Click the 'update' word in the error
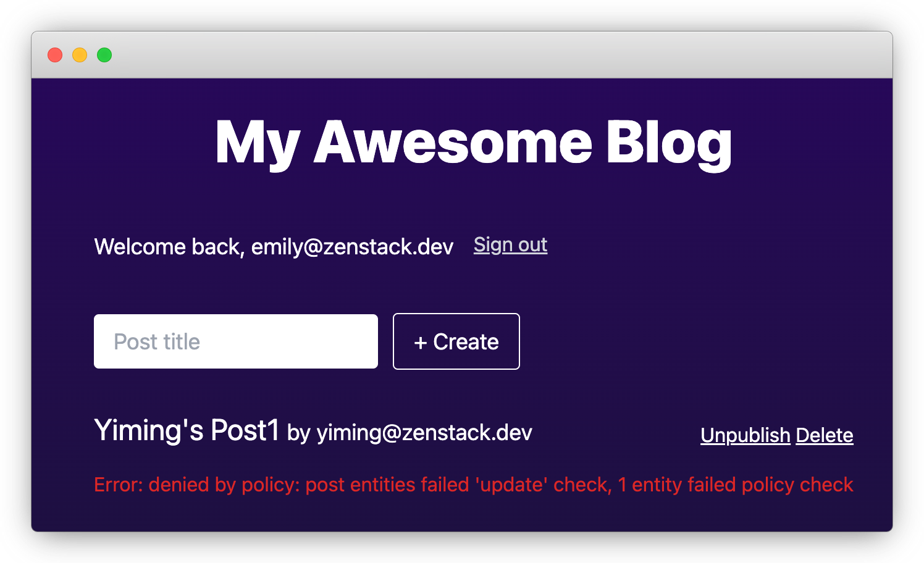The image size is (924, 563). 511,485
